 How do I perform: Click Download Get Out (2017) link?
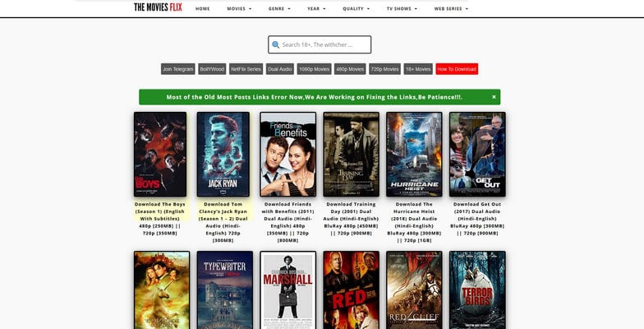(x=477, y=219)
